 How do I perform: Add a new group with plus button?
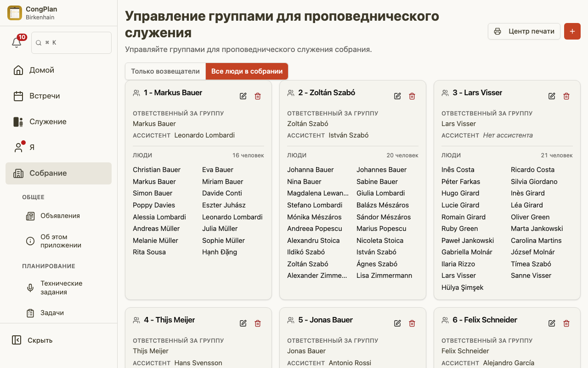[572, 31]
